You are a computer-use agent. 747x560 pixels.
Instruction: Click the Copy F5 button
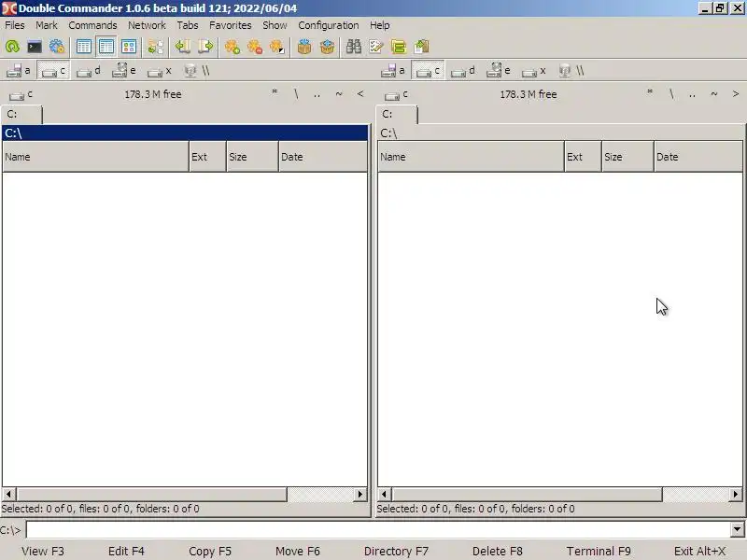tap(210, 551)
